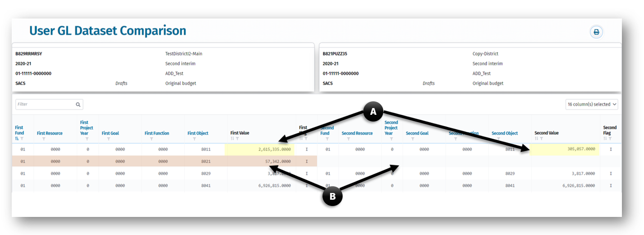Click Copy-District label
The width and height of the screenshot is (644, 235).
point(485,54)
